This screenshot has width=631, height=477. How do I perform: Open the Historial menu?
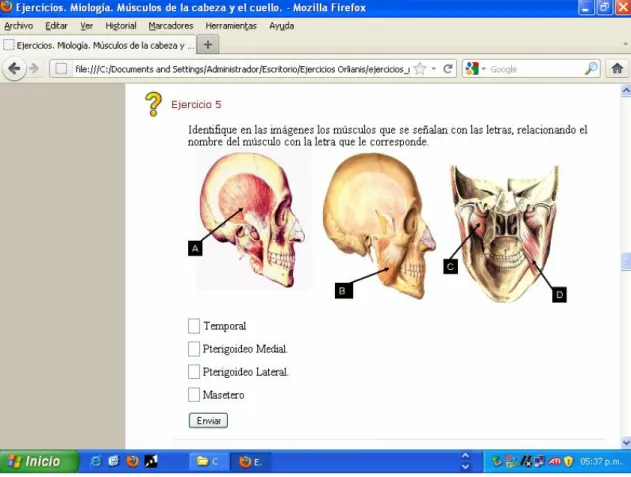121,26
